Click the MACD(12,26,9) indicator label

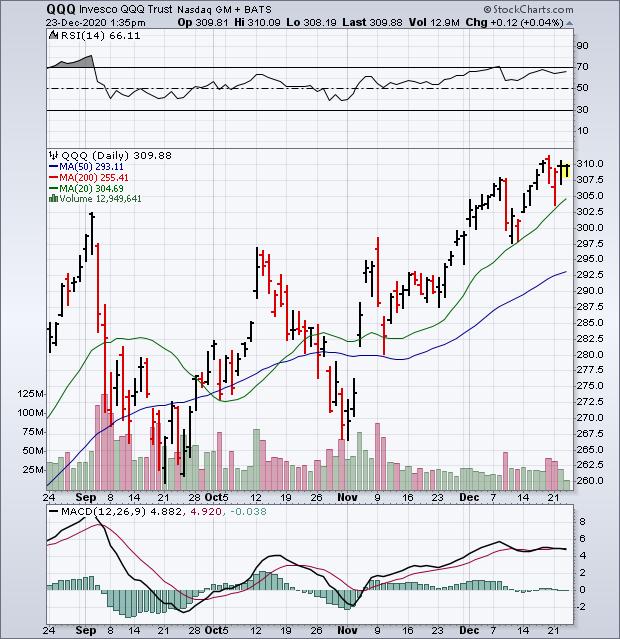click(103, 511)
